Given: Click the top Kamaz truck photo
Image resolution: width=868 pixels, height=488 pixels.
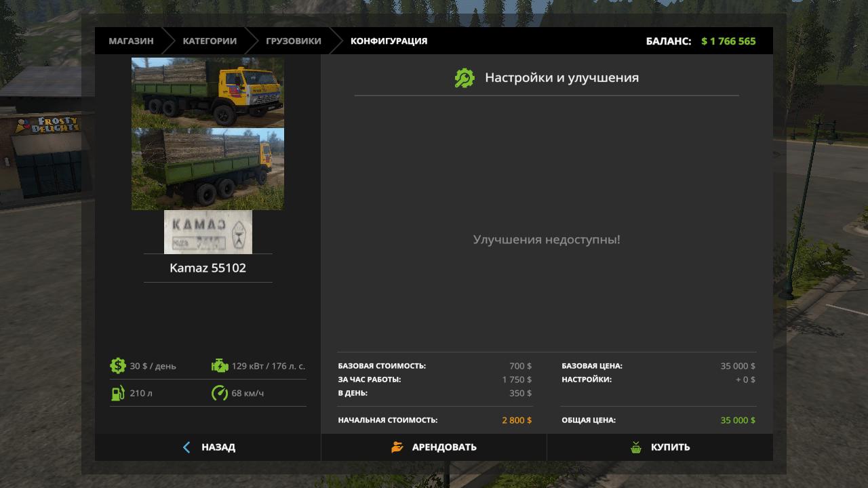Looking at the screenshot, I should pos(208,92).
